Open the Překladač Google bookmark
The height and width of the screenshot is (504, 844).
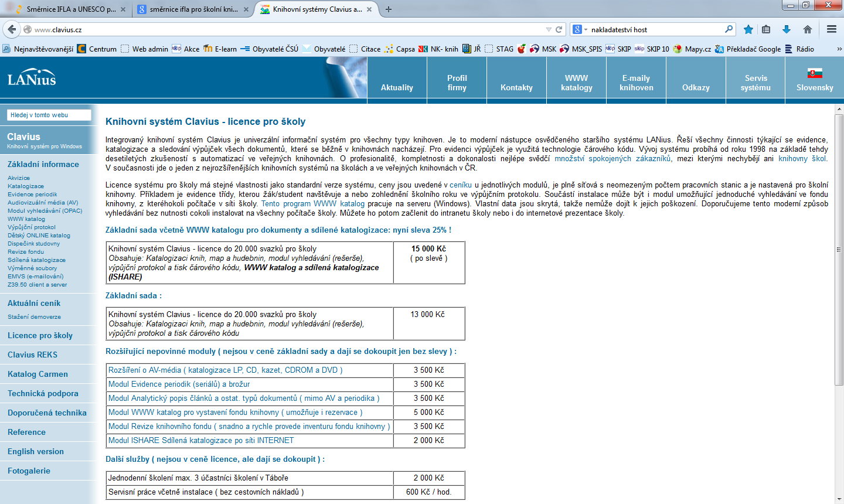(748, 49)
